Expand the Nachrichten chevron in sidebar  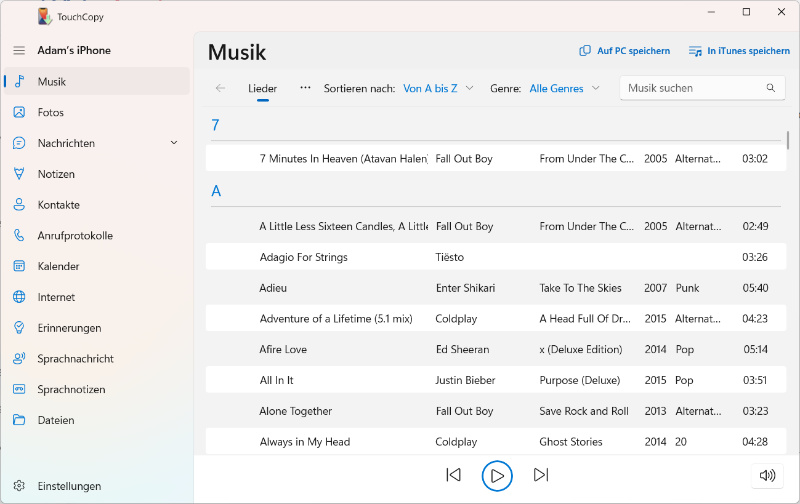174,143
